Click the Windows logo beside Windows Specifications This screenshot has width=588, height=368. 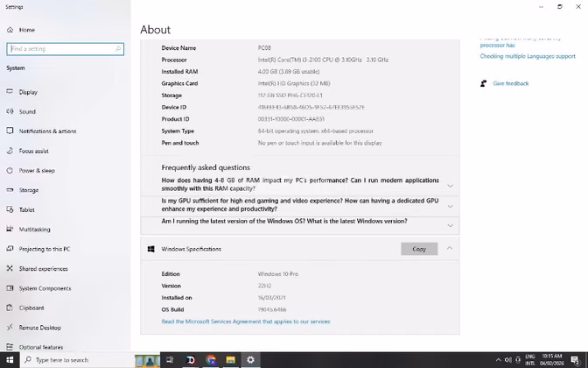coord(151,249)
